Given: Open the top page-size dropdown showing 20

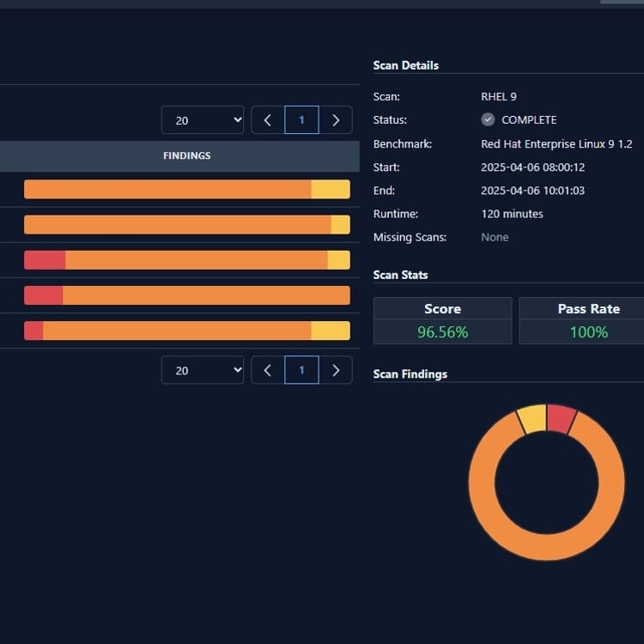Looking at the screenshot, I should [x=202, y=120].
